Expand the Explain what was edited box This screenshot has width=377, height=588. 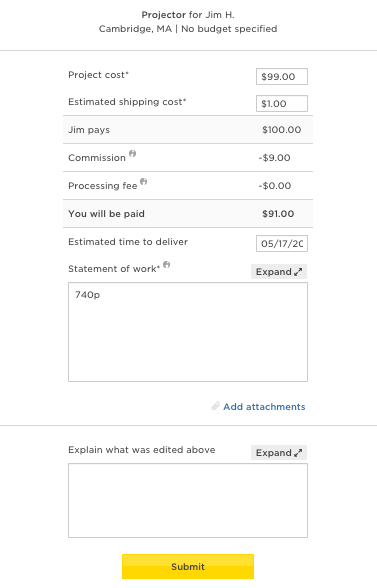pyautogui.click(x=279, y=453)
